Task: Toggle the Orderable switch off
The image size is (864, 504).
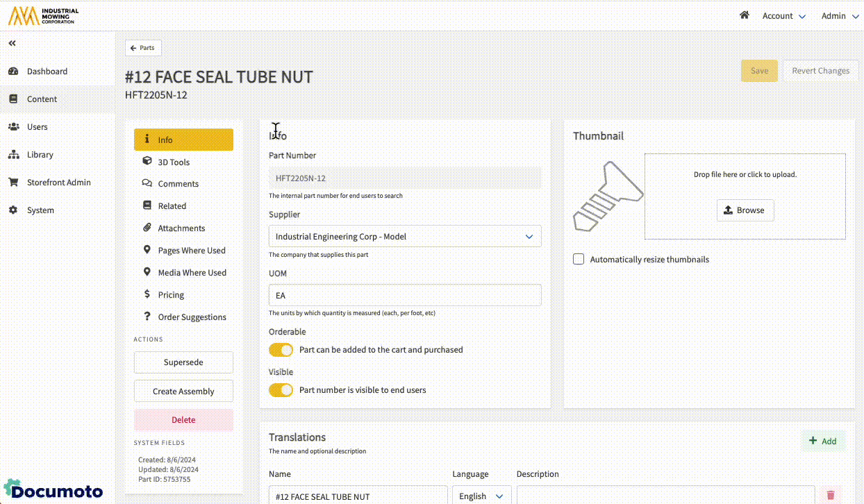Action: (x=281, y=350)
